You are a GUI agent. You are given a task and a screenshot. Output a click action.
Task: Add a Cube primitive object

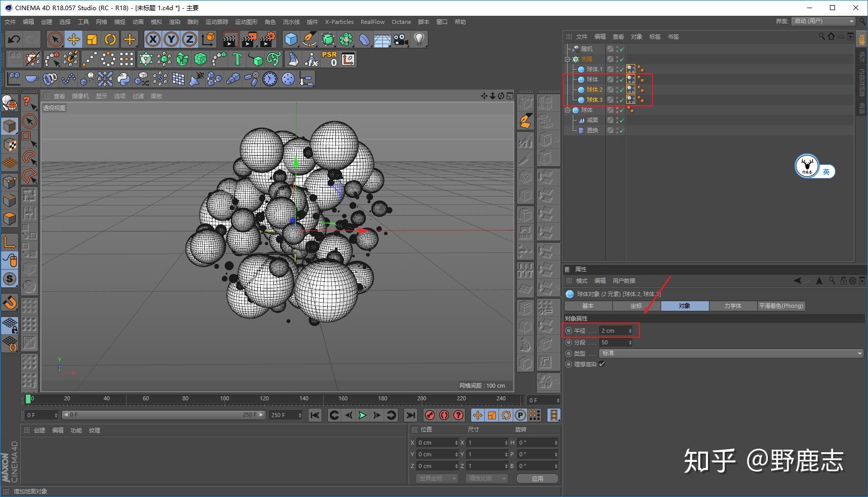291,39
